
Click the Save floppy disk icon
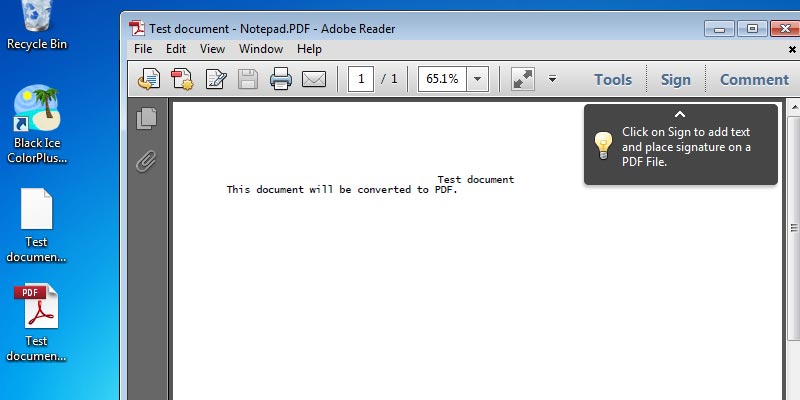[x=248, y=79]
